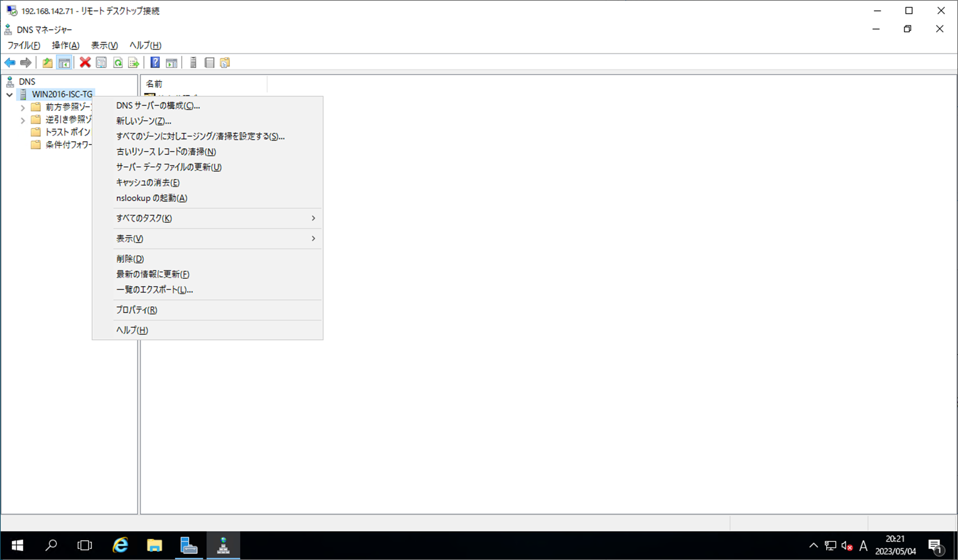Click the up-one-level folder icon
The width and height of the screenshot is (958, 560).
click(47, 63)
